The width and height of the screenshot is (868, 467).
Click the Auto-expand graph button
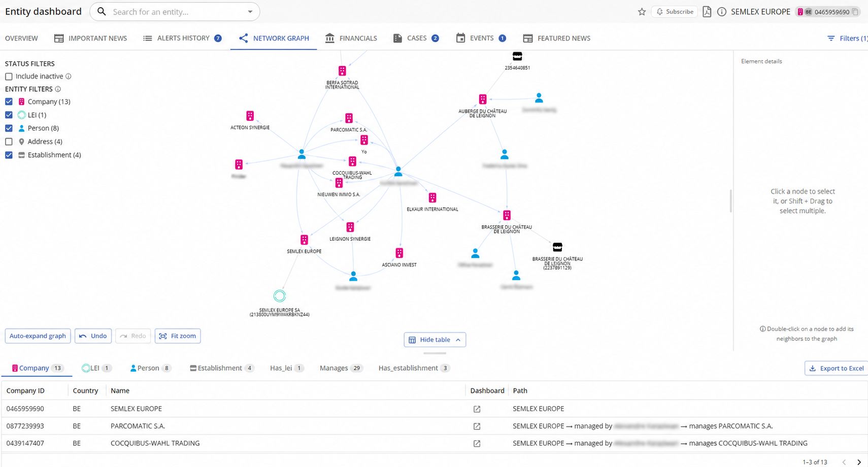(x=38, y=336)
